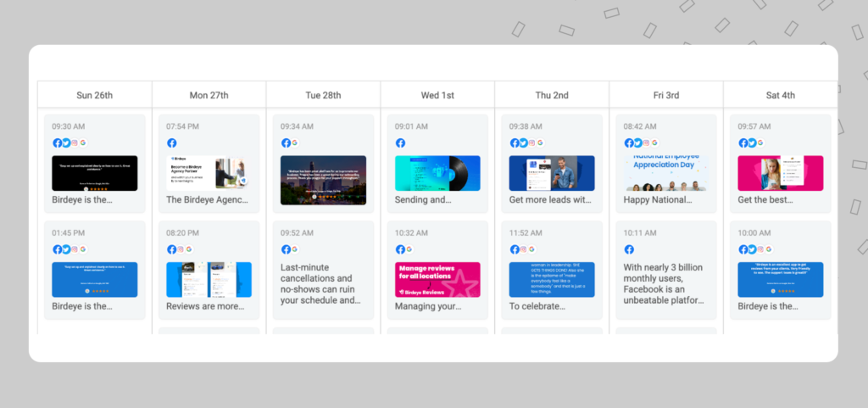Click Facebook icon on Sun 09:30 AM post
Viewport: 868px width, 408px height.
(x=58, y=143)
